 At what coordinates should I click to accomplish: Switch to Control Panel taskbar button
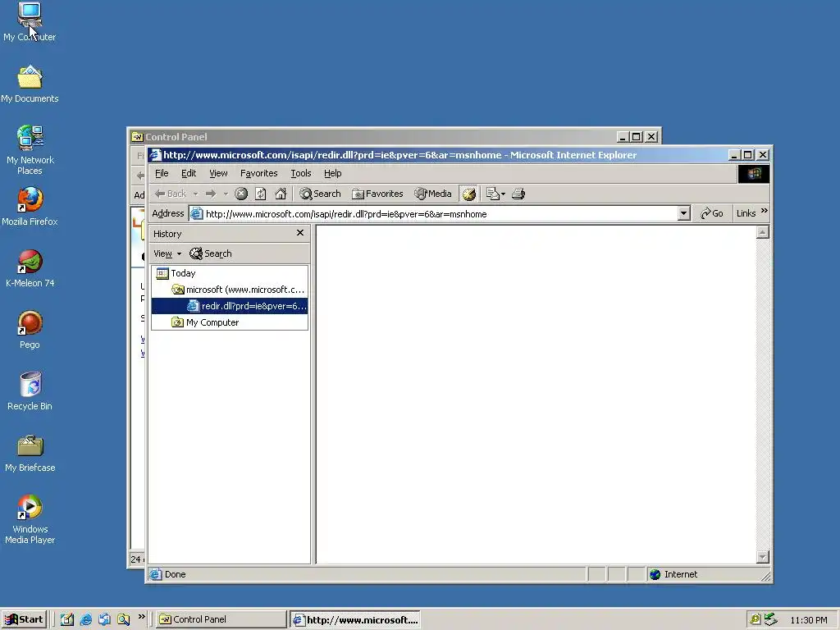point(221,619)
